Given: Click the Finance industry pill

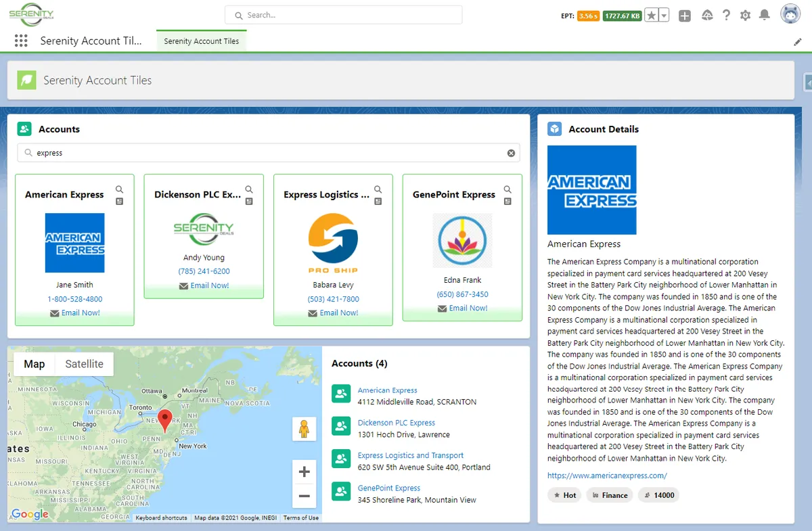Looking at the screenshot, I should coord(610,495).
